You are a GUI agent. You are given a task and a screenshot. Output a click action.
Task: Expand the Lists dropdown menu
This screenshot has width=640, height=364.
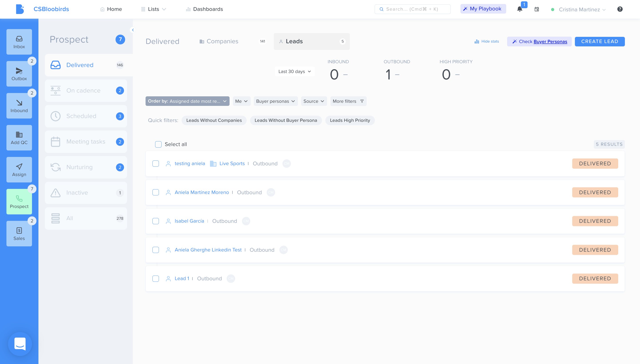(153, 9)
